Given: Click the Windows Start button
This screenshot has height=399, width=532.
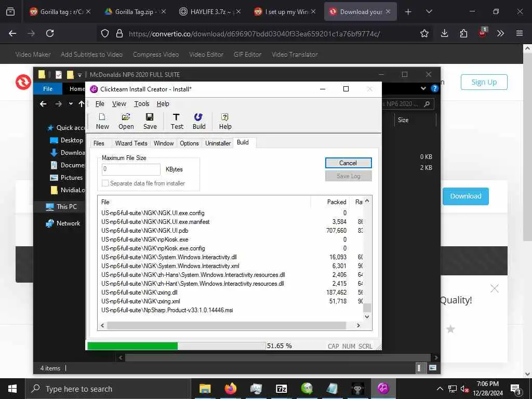Looking at the screenshot, I should pos(12,389).
